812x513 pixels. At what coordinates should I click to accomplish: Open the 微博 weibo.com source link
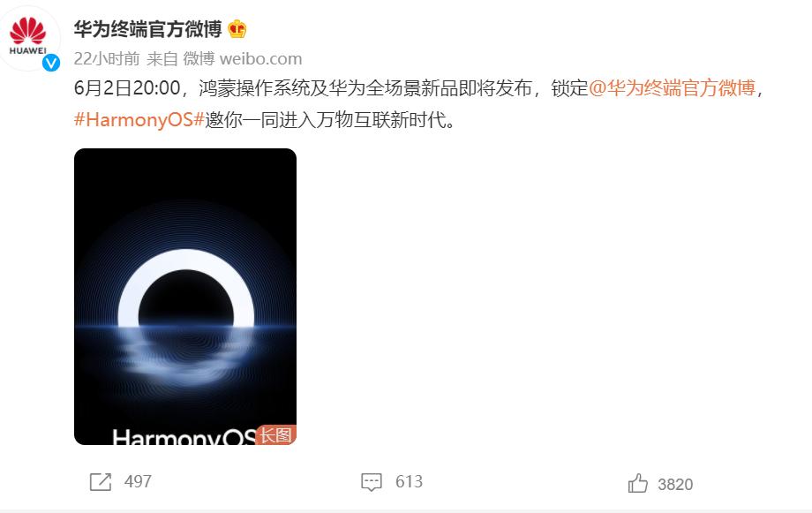click(x=243, y=58)
